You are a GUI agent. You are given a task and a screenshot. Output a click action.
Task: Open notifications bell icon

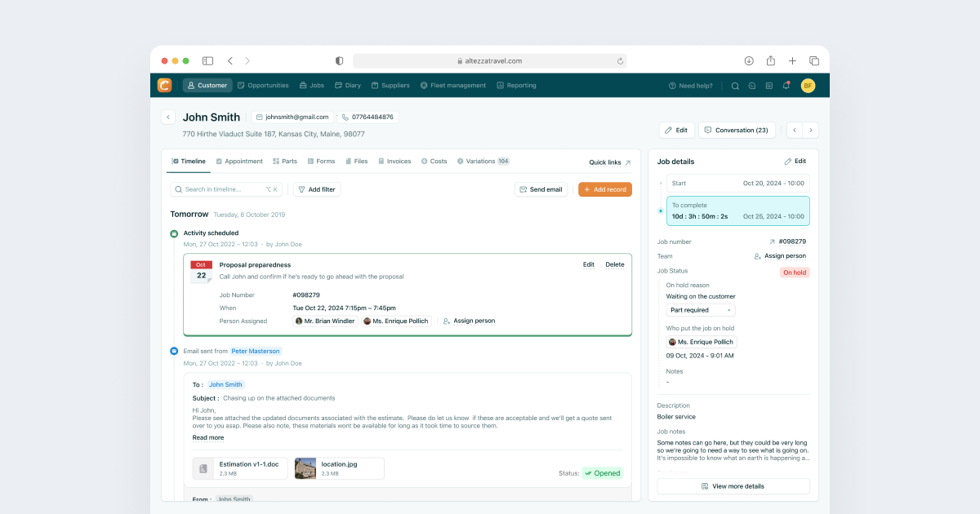[786, 85]
